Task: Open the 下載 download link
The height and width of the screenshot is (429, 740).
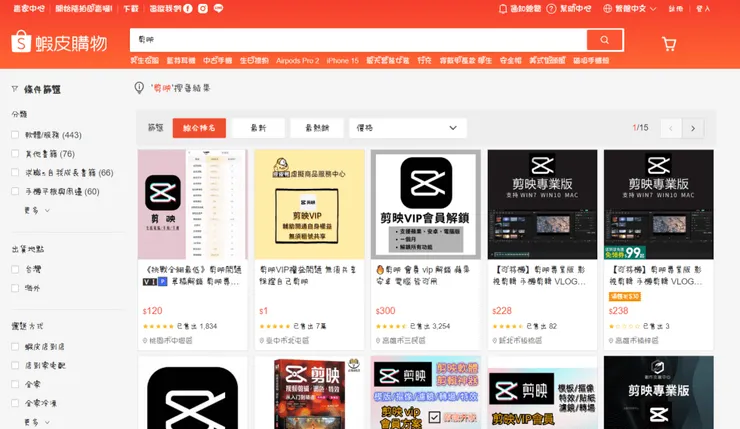Action: 131,8
